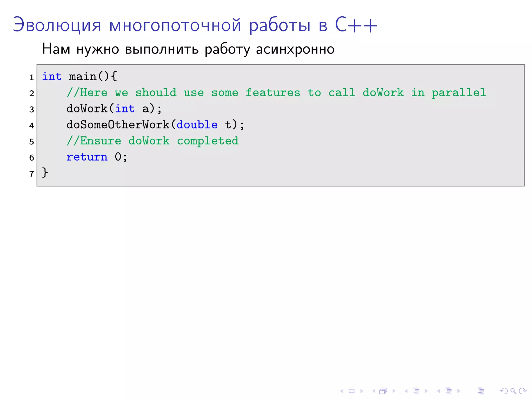This screenshot has width=532, height=399.
Task: Jump to next frame arrow
Action: [x=394, y=391]
